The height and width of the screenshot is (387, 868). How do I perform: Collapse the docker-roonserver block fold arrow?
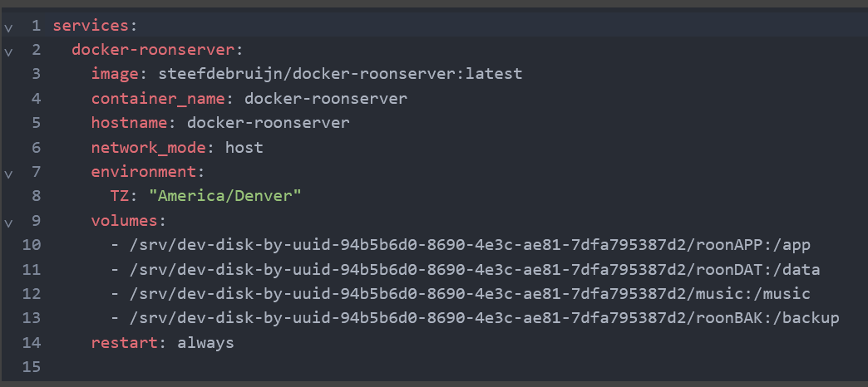pyautogui.click(x=8, y=51)
